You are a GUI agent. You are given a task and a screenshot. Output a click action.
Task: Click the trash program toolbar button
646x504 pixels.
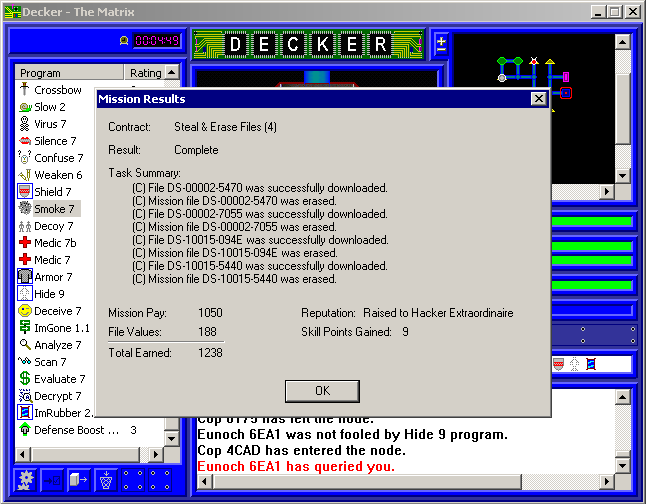106,480
